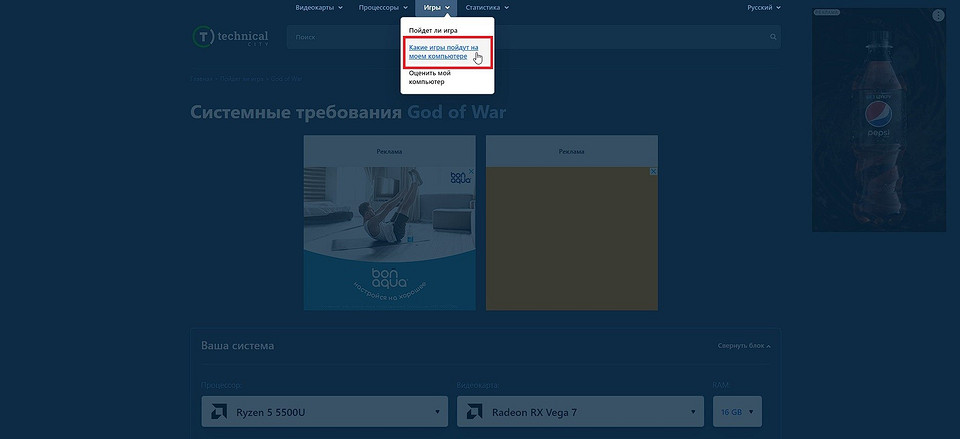Close the Bonaqua ad via its X icon
Viewport: 960px width, 439px height.
coord(471,171)
